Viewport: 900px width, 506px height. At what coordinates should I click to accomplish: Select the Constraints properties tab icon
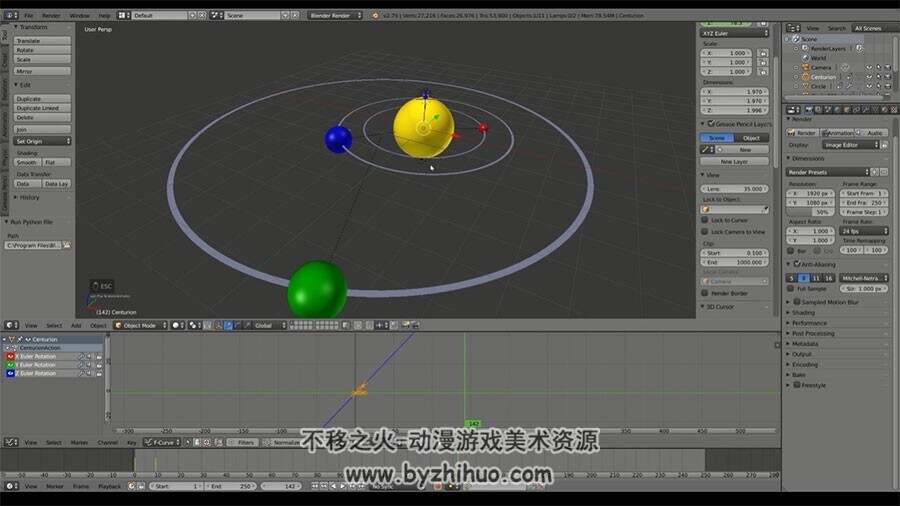856,110
